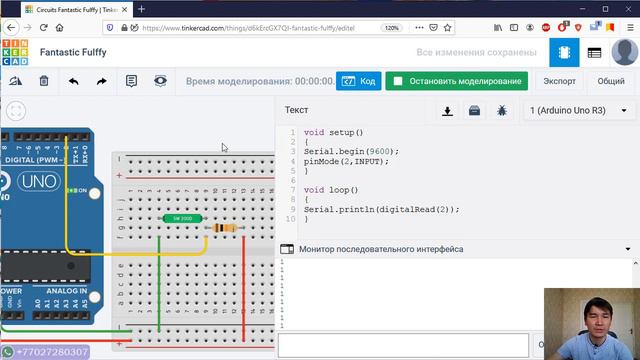Screen dimensions: 640x360
Task: Select the resistor on the breadboard
Action: click(x=224, y=228)
